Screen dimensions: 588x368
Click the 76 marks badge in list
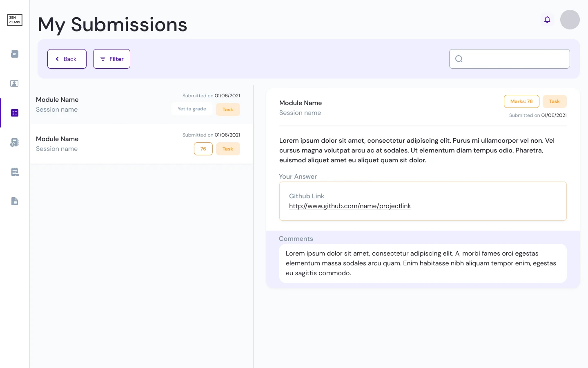coord(203,149)
